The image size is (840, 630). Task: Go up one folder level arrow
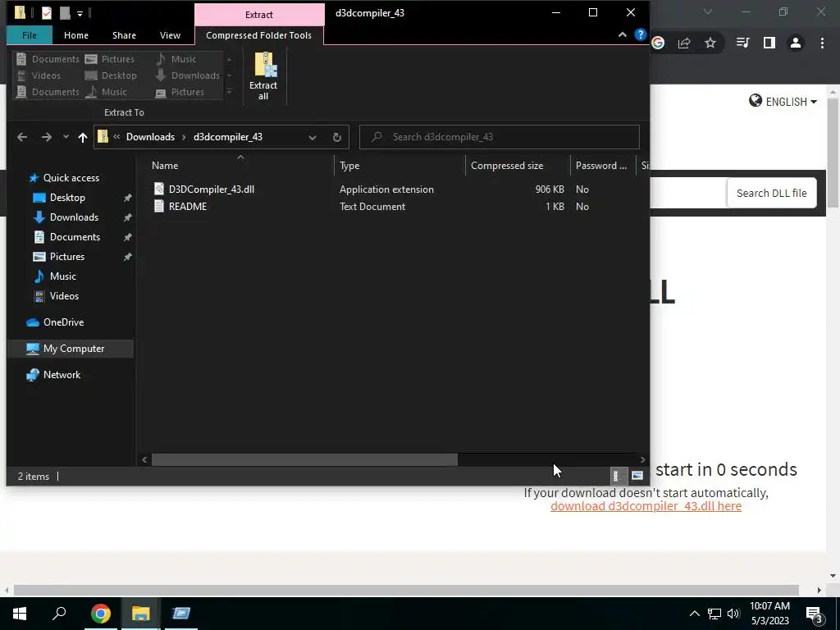(x=83, y=137)
